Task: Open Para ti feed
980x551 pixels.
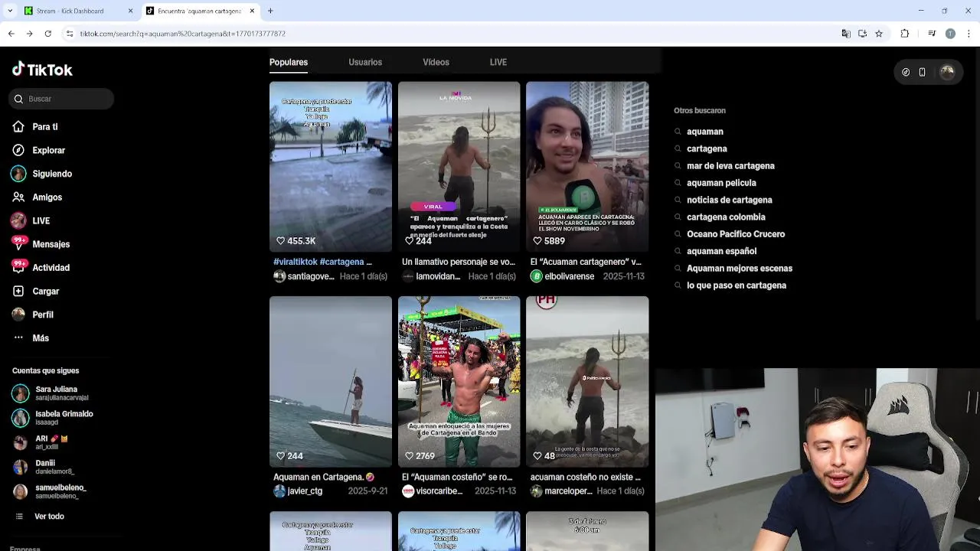Action: click(x=35, y=127)
